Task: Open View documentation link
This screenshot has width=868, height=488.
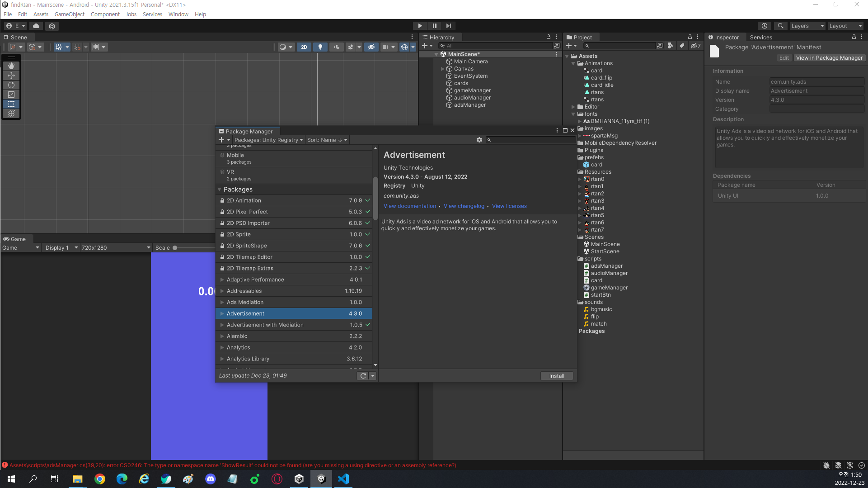Action: (x=410, y=206)
